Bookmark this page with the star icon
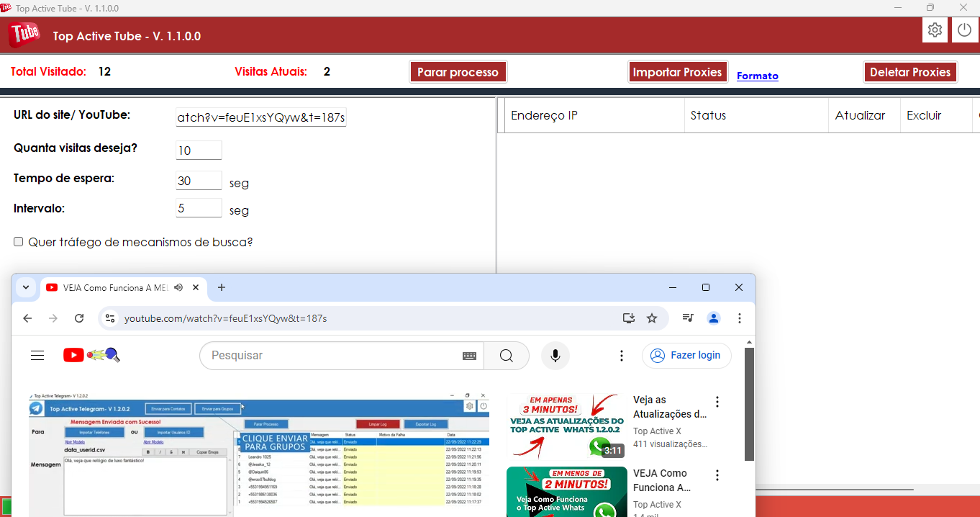Viewport: 980px width, 517px height. click(x=652, y=318)
